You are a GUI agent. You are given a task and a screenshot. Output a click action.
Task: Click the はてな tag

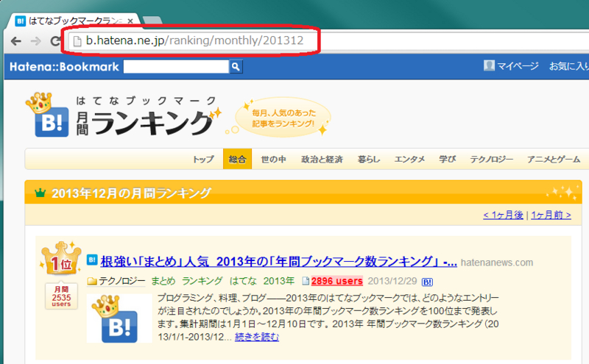click(x=243, y=281)
